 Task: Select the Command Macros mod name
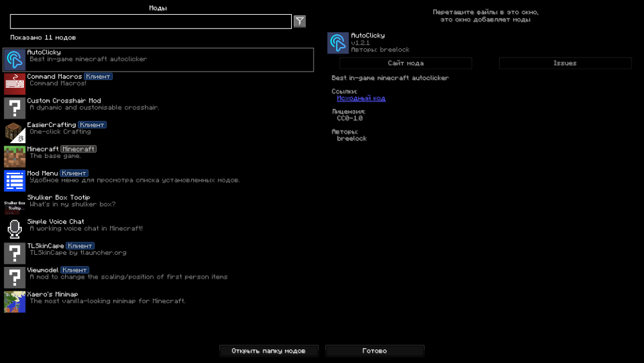[54, 77]
